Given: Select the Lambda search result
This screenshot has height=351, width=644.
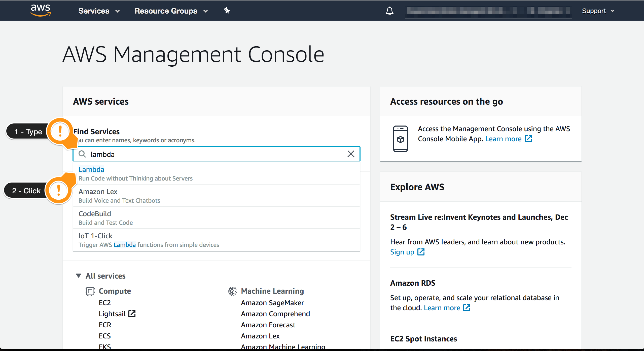Looking at the screenshot, I should [x=217, y=173].
